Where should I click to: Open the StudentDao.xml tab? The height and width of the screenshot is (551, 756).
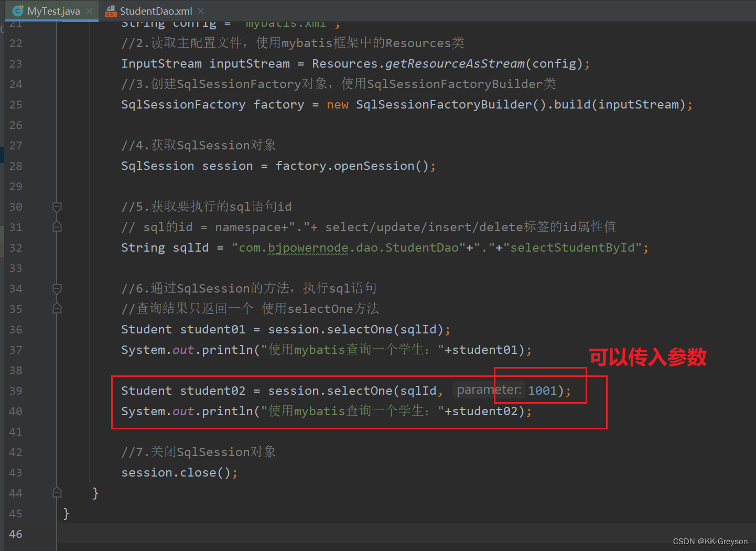pyautogui.click(x=156, y=11)
